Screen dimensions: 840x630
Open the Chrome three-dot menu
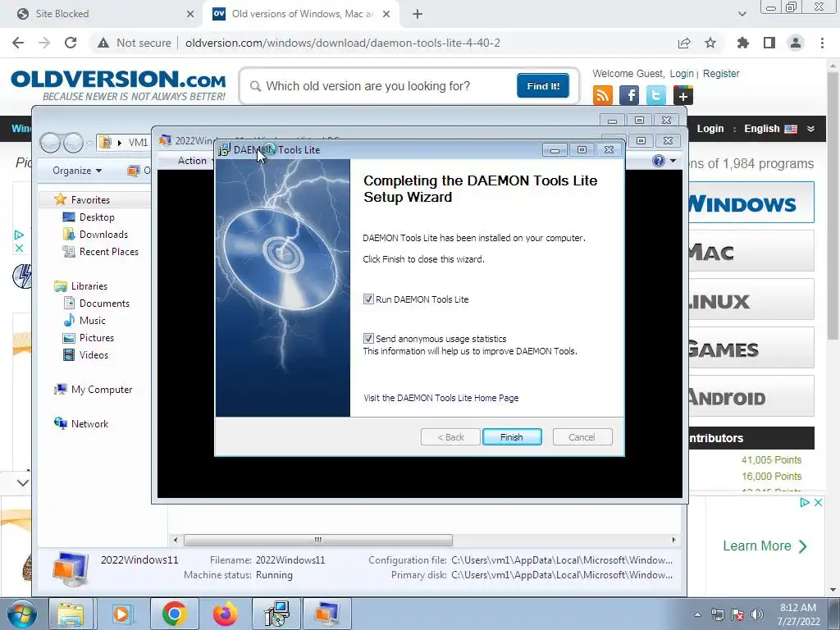click(x=822, y=43)
